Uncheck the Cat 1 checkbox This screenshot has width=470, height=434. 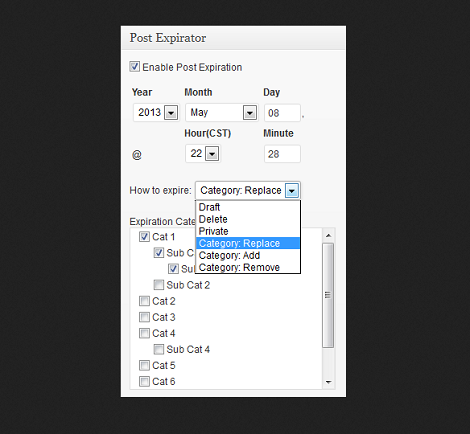click(144, 237)
